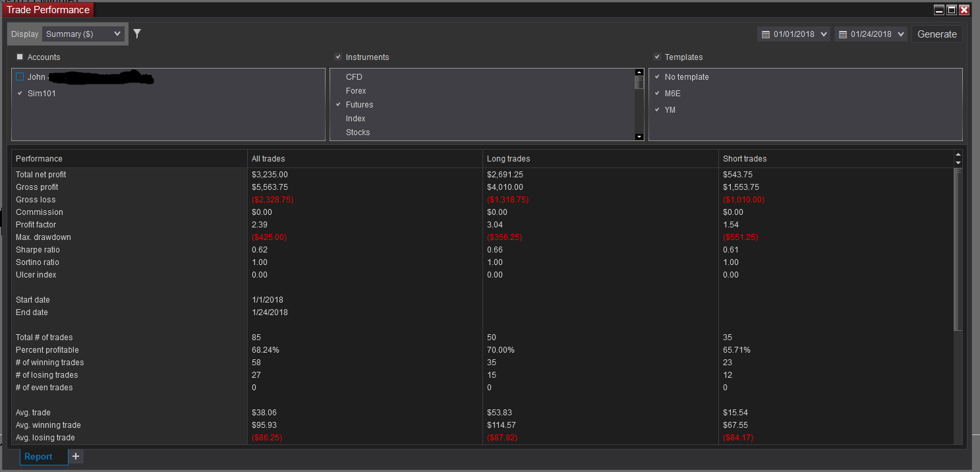Image resolution: width=980 pixels, height=472 pixels.
Task: Instruments list scroll-up arrow
Action: click(x=639, y=73)
